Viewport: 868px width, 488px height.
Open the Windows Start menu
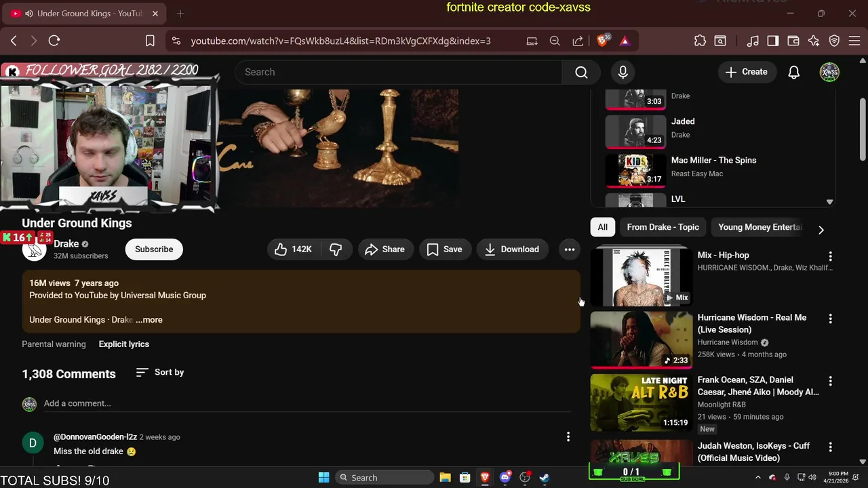pyautogui.click(x=324, y=477)
